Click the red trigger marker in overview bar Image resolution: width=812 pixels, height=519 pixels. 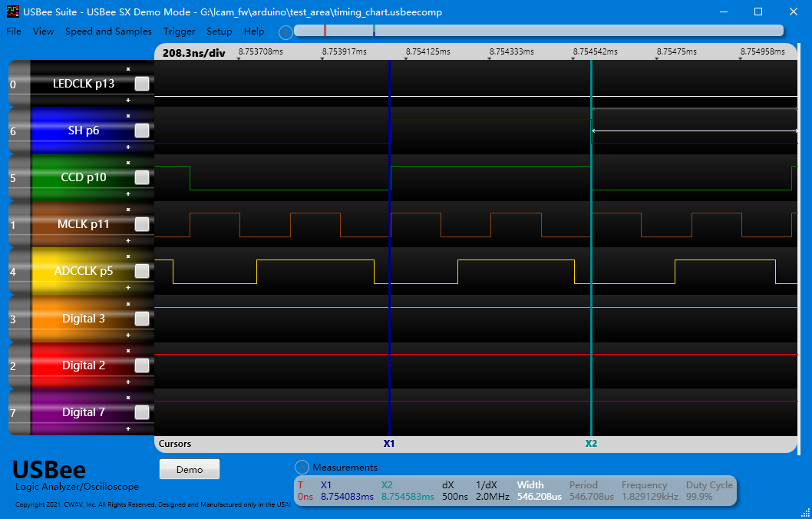coord(325,31)
